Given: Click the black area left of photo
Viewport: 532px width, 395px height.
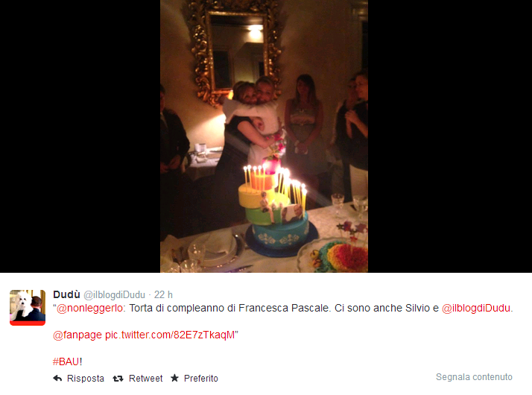Looking at the screenshot, I should coord(80,136).
